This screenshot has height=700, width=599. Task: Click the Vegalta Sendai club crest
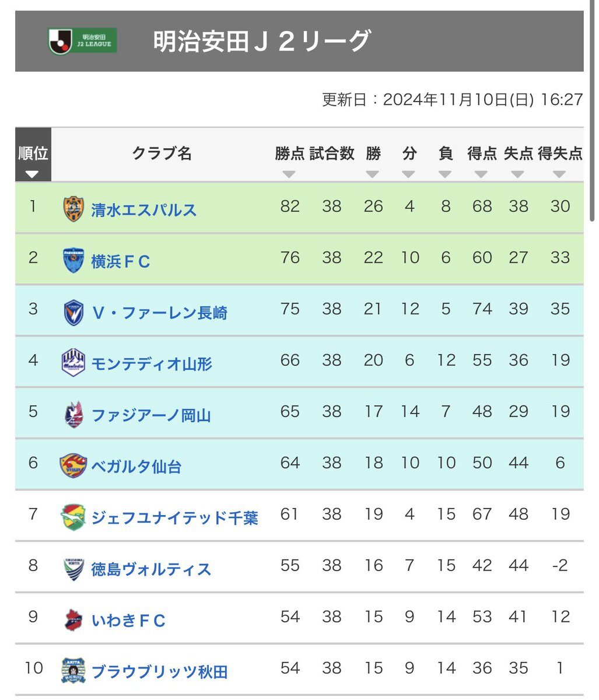click(x=73, y=466)
